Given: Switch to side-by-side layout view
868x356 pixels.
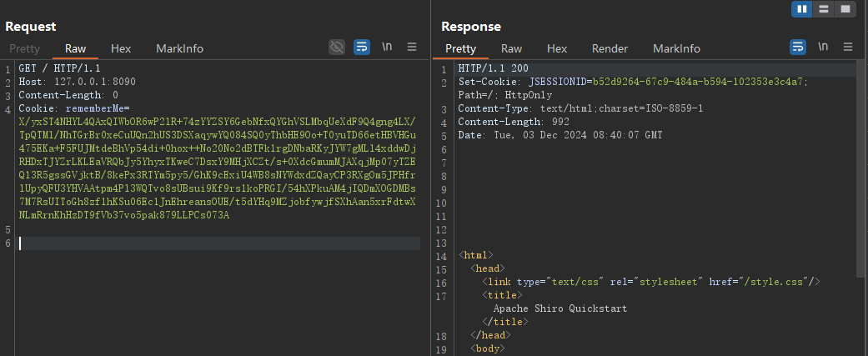Looking at the screenshot, I should (x=801, y=9).
